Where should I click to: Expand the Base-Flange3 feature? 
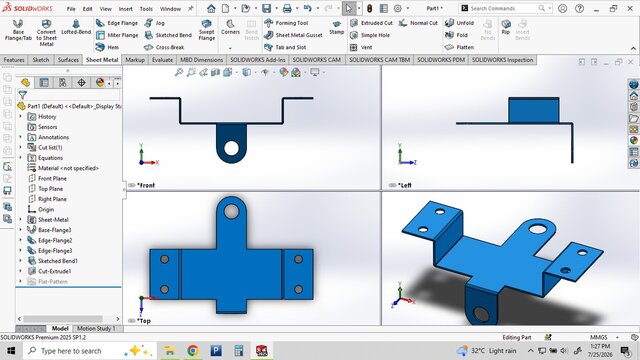(20, 230)
